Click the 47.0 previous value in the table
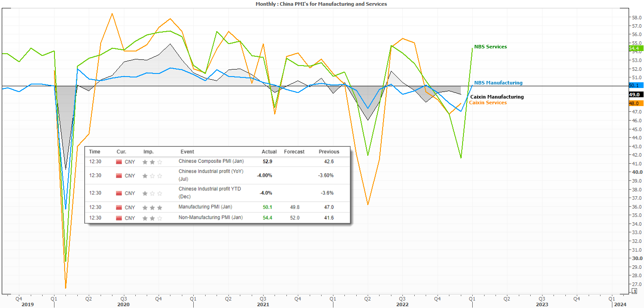The width and height of the screenshot is (644, 308). (x=329, y=207)
